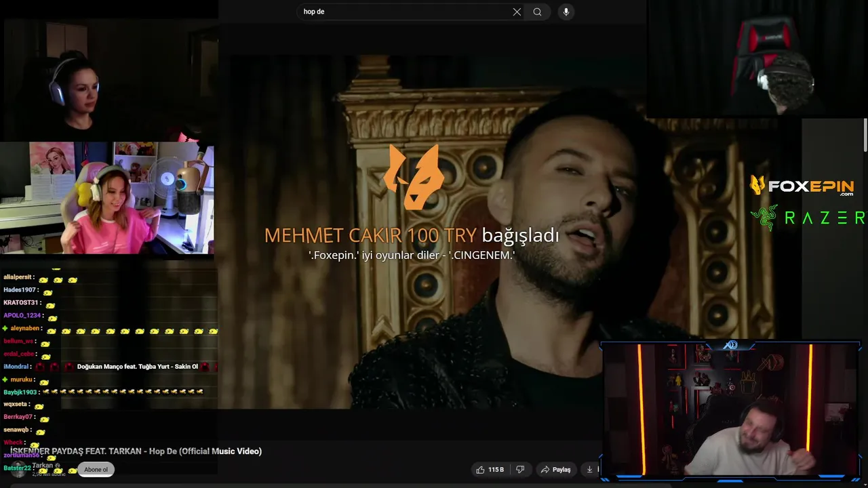The width and height of the screenshot is (868, 488).
Task: Click the orange fox donation alert icon
Action: tap(414, 176)
